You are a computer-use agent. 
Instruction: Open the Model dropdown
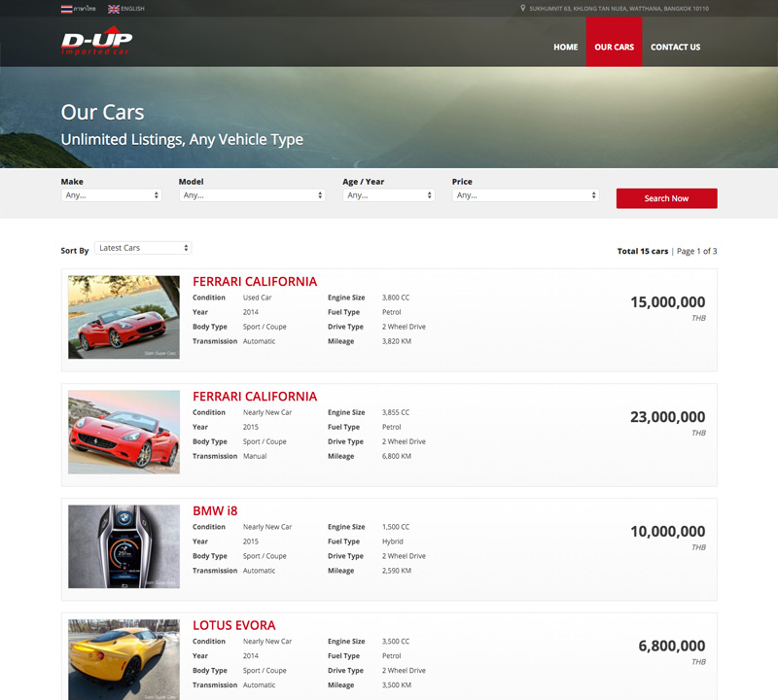point(252,195)
